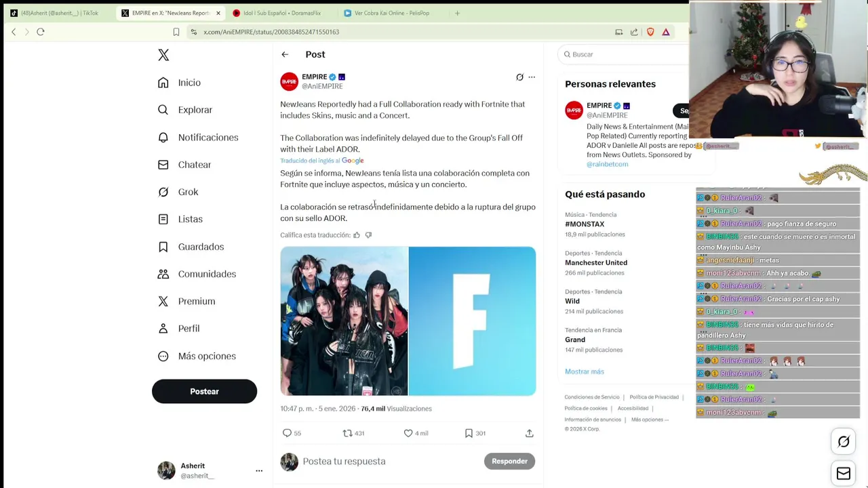Open Información de anuncios link
Image resolution: width=868 pixels, height=488 pixels.
click(x=593, y=420)
